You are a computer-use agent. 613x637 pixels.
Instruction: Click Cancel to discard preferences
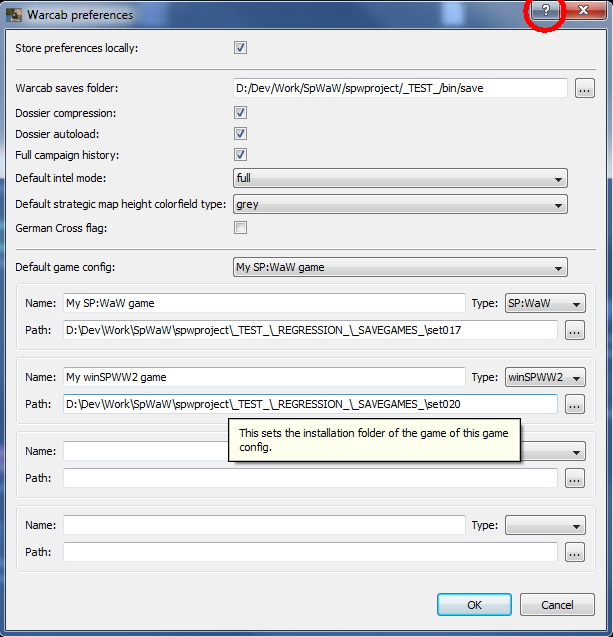[557, 605]
